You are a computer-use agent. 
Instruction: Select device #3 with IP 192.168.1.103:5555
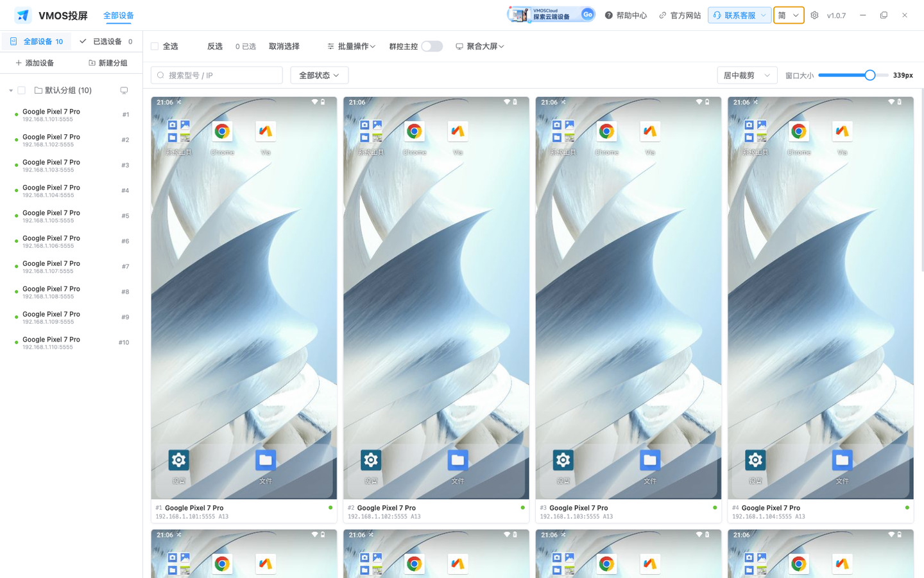(x=71, y=166)
